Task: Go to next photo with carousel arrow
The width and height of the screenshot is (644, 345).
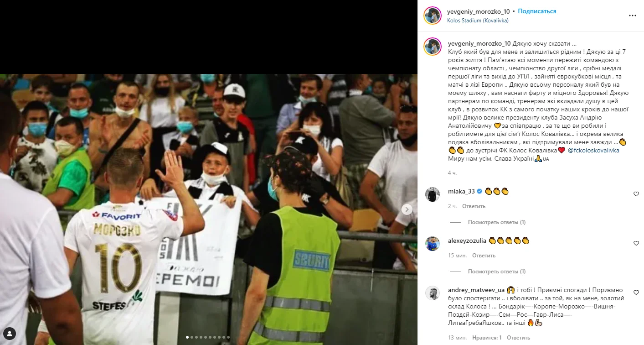Action: coord(407,209)
